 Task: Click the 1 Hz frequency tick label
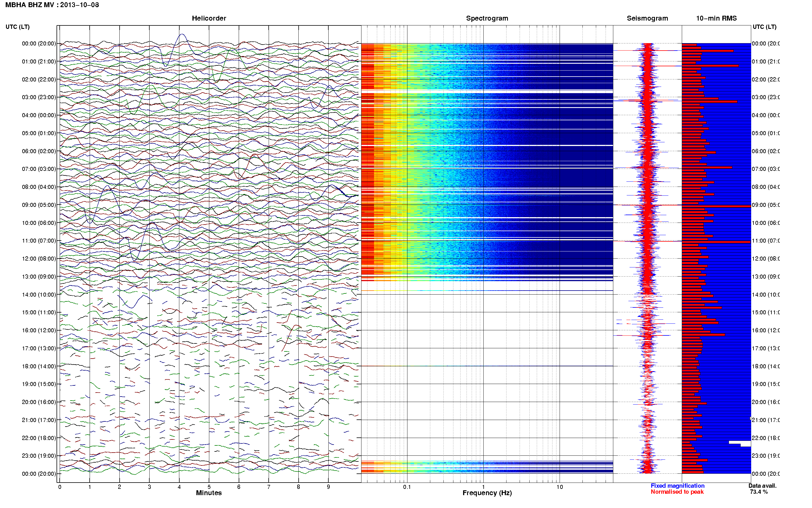[x=483, y=487]
